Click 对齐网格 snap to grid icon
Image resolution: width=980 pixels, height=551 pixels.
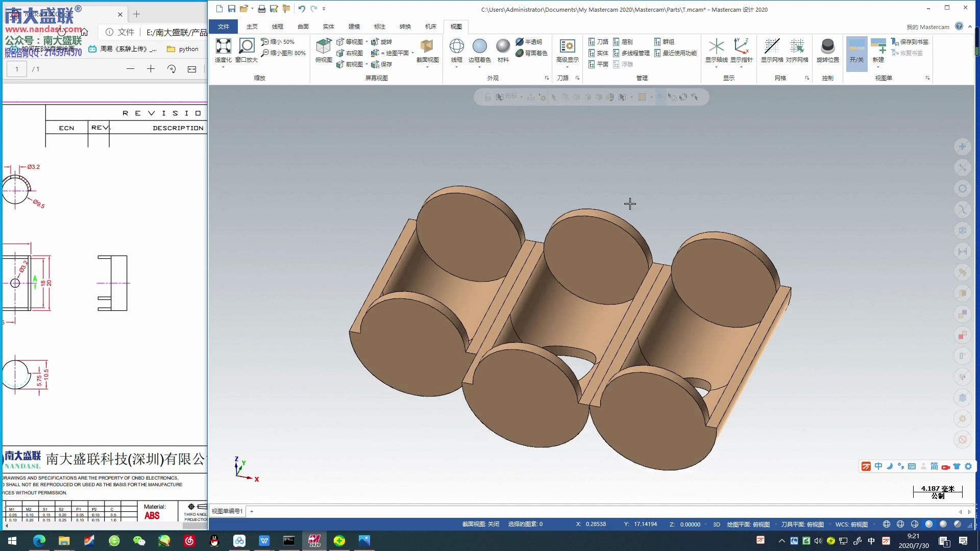[797, 46]
